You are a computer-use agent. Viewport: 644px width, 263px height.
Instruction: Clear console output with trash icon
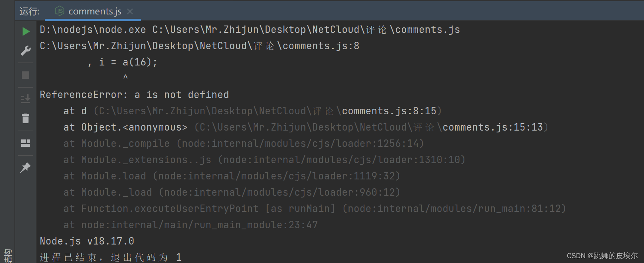click(x=26, y=118)
